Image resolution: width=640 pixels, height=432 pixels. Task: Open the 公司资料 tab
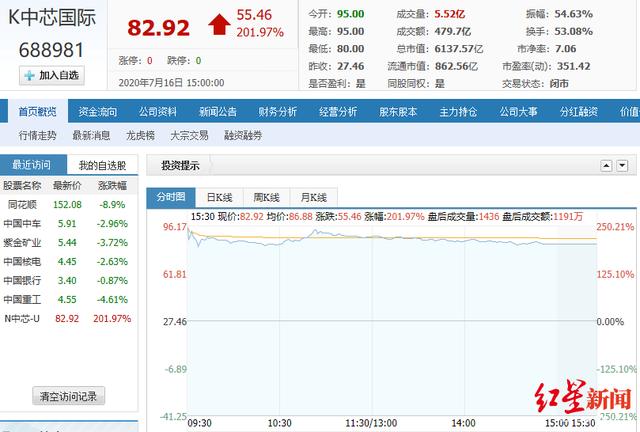click(x=158, y=111)
